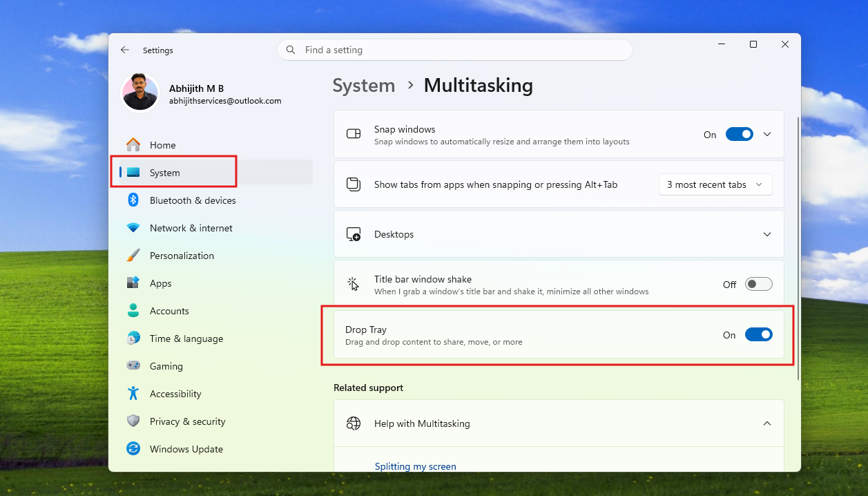Expand the Desktops section
868x496 pixels.
tap(766, 234)
